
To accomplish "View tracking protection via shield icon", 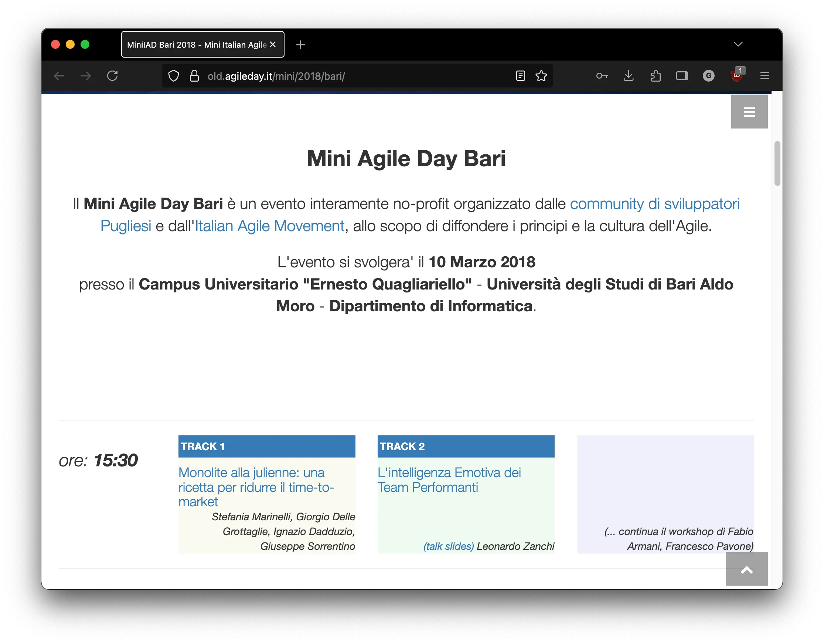I will [174, 76].
